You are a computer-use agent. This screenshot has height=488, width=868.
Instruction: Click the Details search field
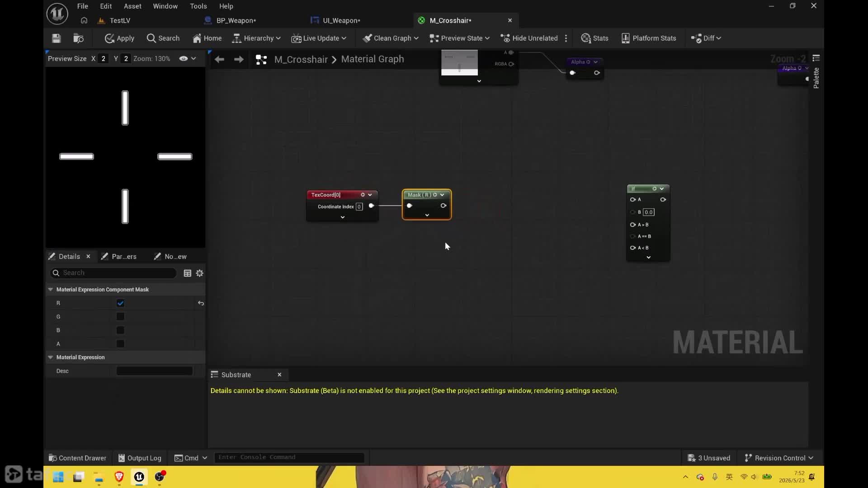point(113,273)
